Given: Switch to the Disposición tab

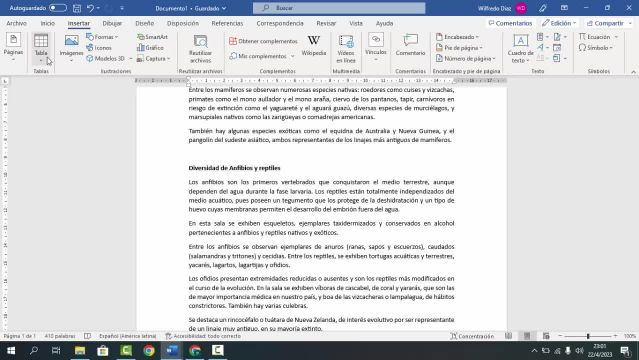Looking at the screenshot, I should pyautogui.click(x=183, y=23).
